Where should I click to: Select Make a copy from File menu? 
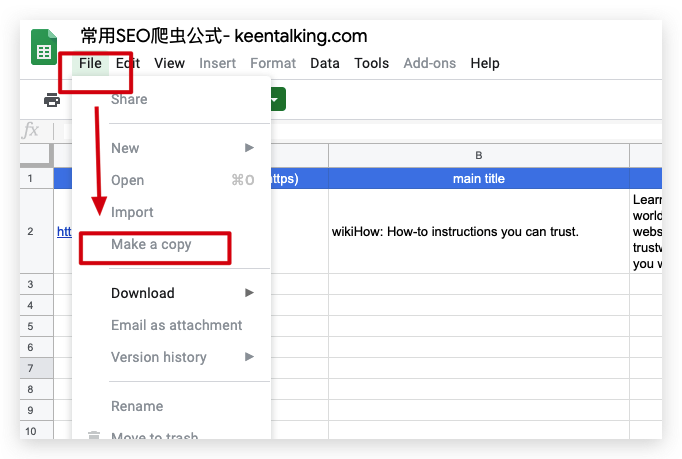(151, 244)
